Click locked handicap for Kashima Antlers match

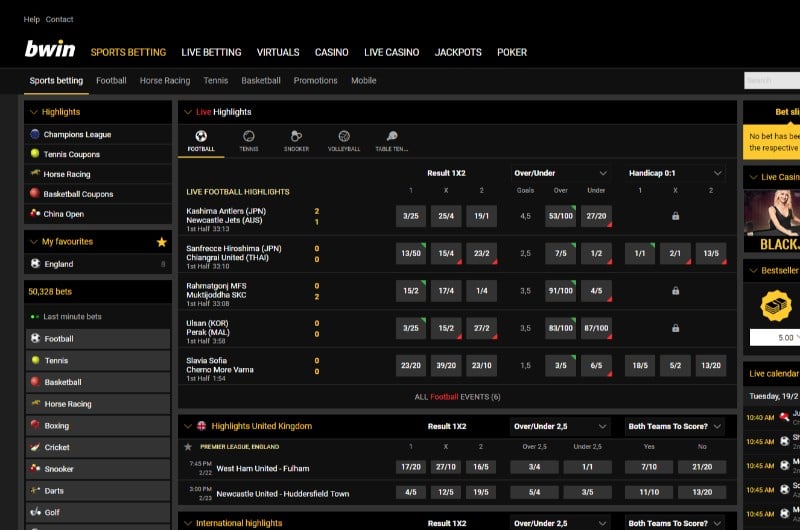pos(675,216)
